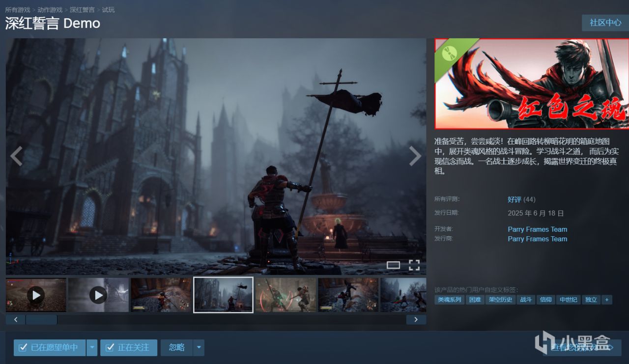Click the right arrow of the thumbnail strip
629x364 pixels.
coord(416,320)
